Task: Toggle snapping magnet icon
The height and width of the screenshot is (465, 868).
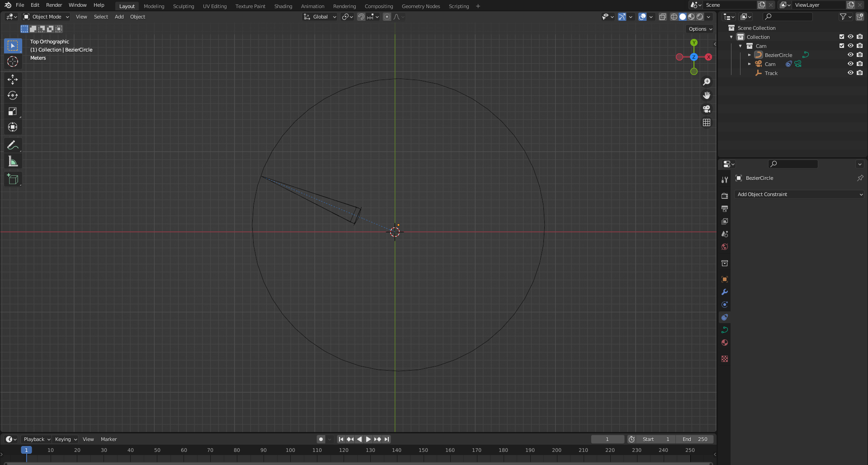Action: point(361,17)
